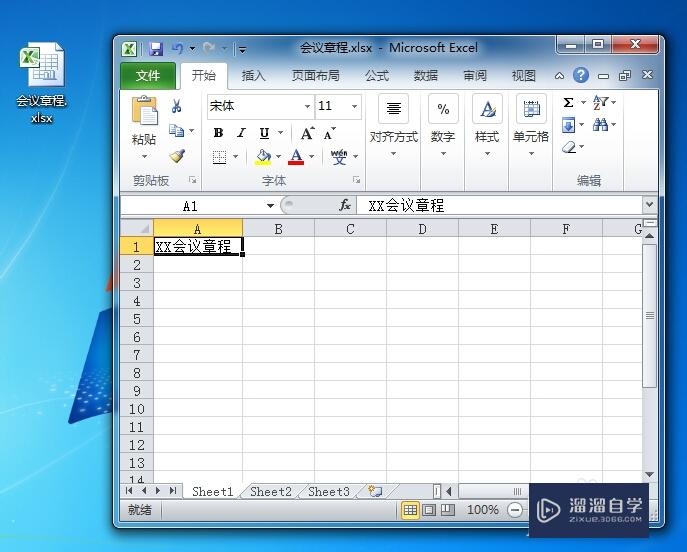This screenshot has width=687, height=552.
Task: Minimize the ribbon with the caret button
Action: (x=559, y=76)
